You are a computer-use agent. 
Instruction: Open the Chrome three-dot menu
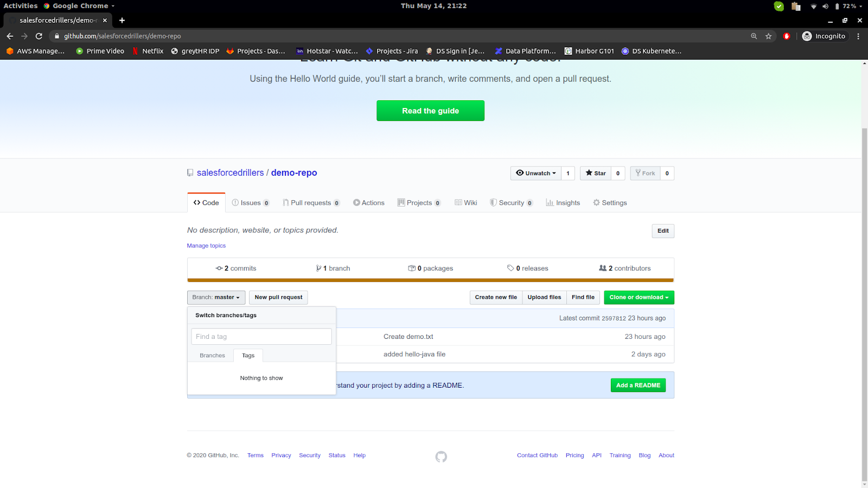point(858,36)
